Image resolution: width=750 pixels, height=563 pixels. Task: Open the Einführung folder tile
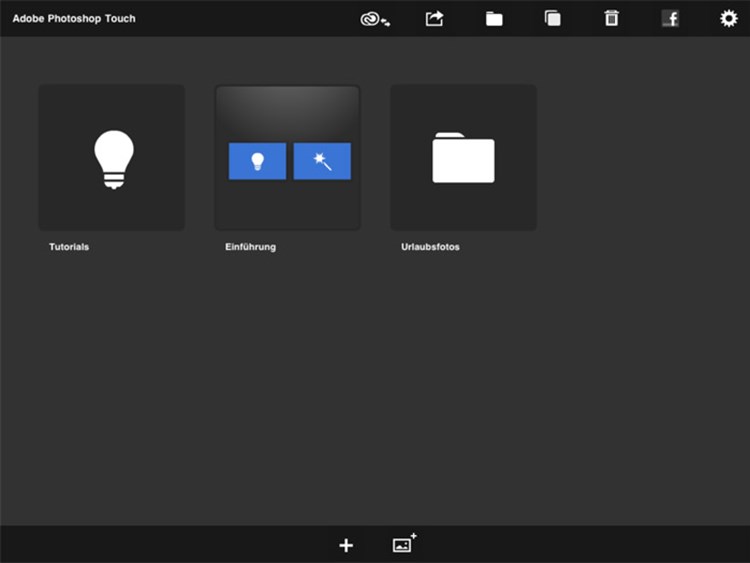287,158
